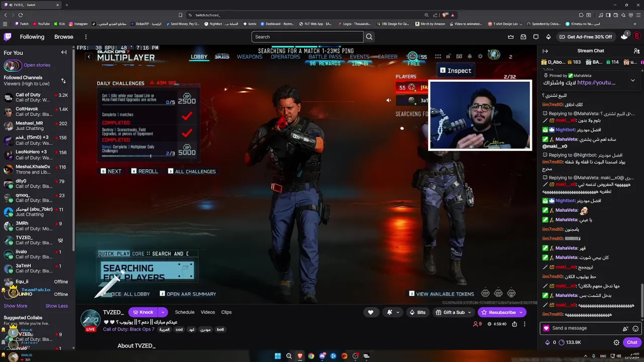This screenshot has width=644, height=362.
Task: Click the stream chat scrollbar
Action: pyautogui.click(x=642, y=301)
